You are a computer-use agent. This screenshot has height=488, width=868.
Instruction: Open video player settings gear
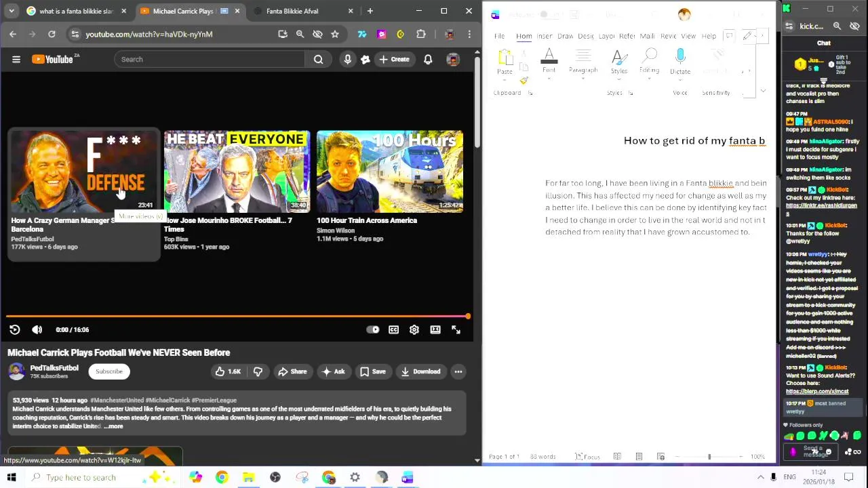point(414,329)
